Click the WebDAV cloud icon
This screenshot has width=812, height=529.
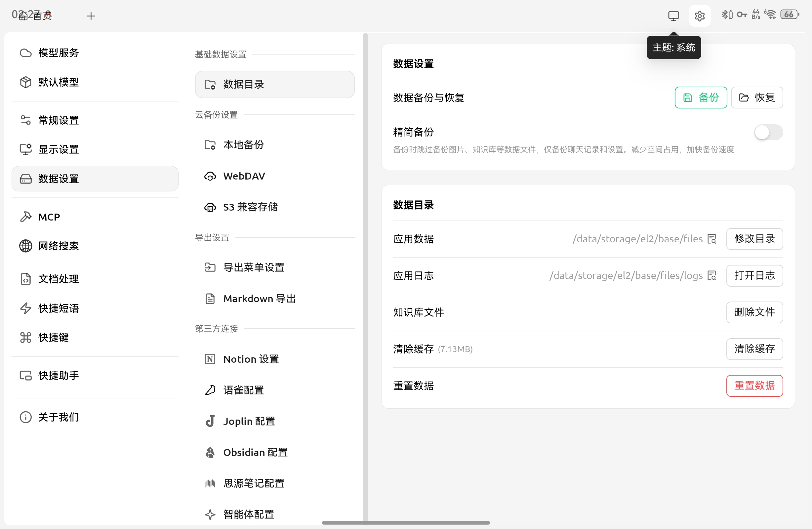coord(210,176)
